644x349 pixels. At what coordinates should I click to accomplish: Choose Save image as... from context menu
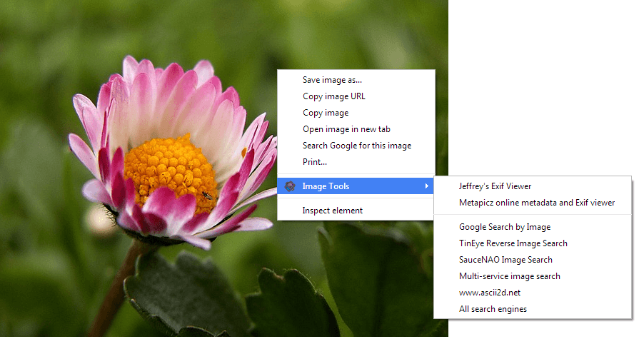pos(356,80)
